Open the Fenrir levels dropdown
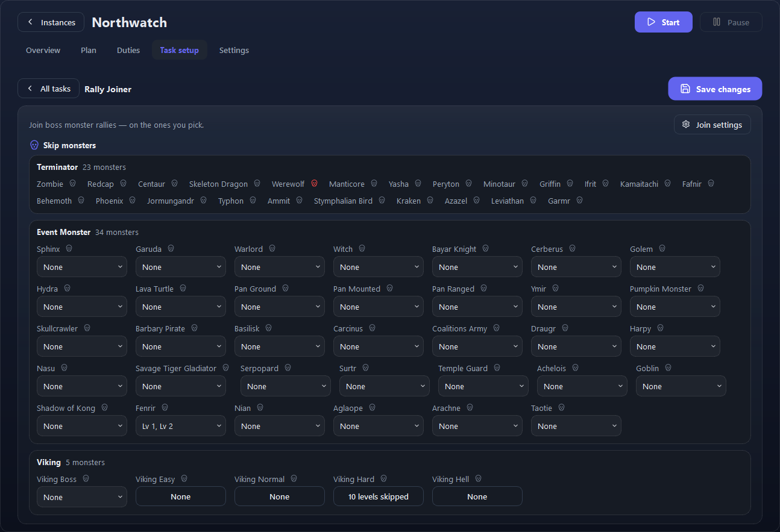The height and width of the screenshot is (532, 780). [181, 426]
